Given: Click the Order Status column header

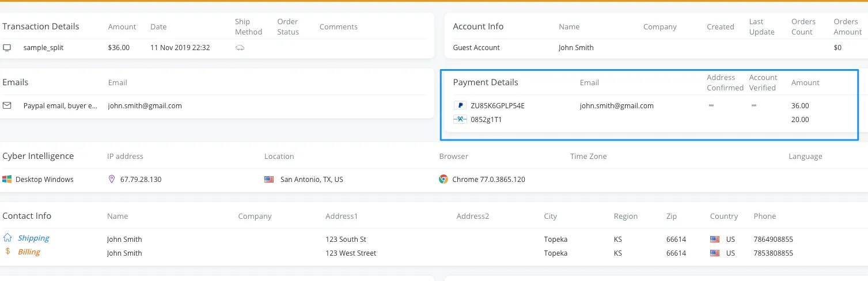Looking at the screenshot, I should 288,26.
